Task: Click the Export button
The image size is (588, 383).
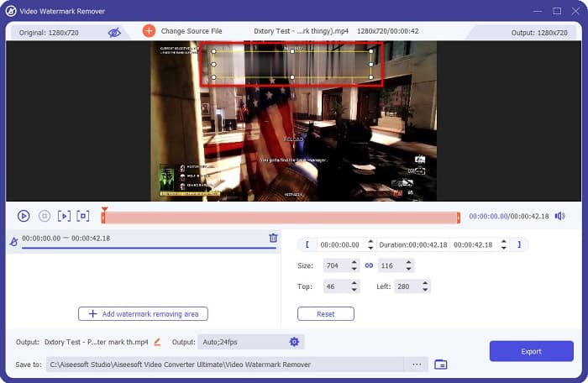Action: [x=532, y=351]
